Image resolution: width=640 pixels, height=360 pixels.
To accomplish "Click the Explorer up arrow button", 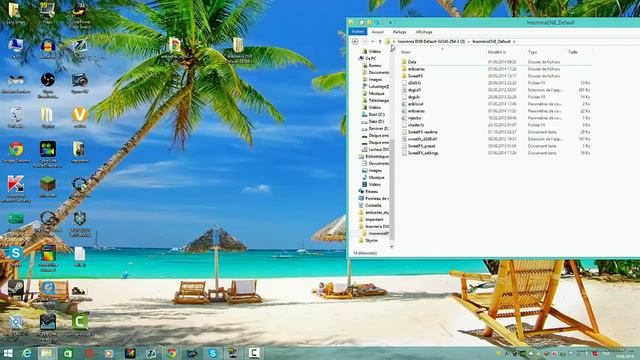I will pos(380,42).
